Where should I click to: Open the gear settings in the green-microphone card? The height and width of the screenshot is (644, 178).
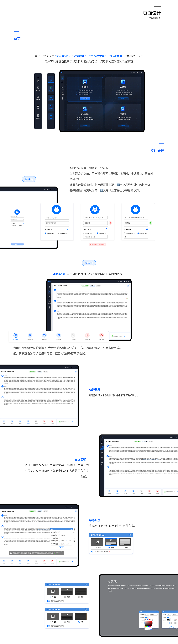click(147, 229)
